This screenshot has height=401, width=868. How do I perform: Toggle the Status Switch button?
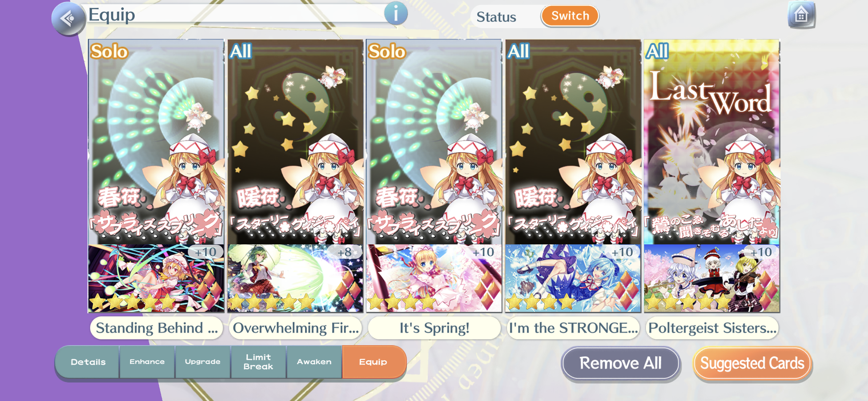(570, 16)
